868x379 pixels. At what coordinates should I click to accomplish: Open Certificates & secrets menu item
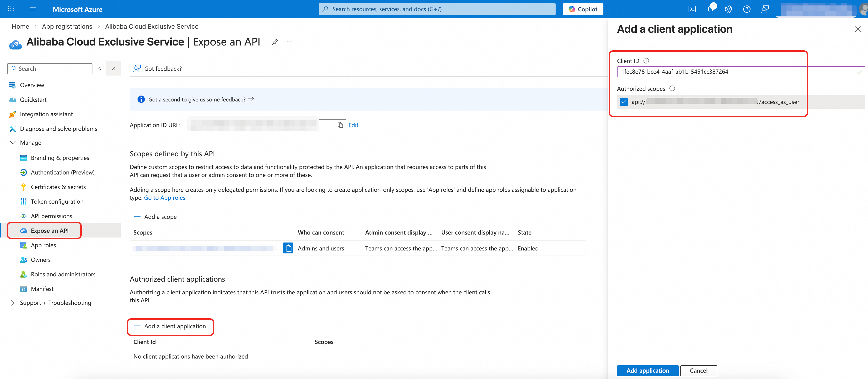[x=58, y=187]
